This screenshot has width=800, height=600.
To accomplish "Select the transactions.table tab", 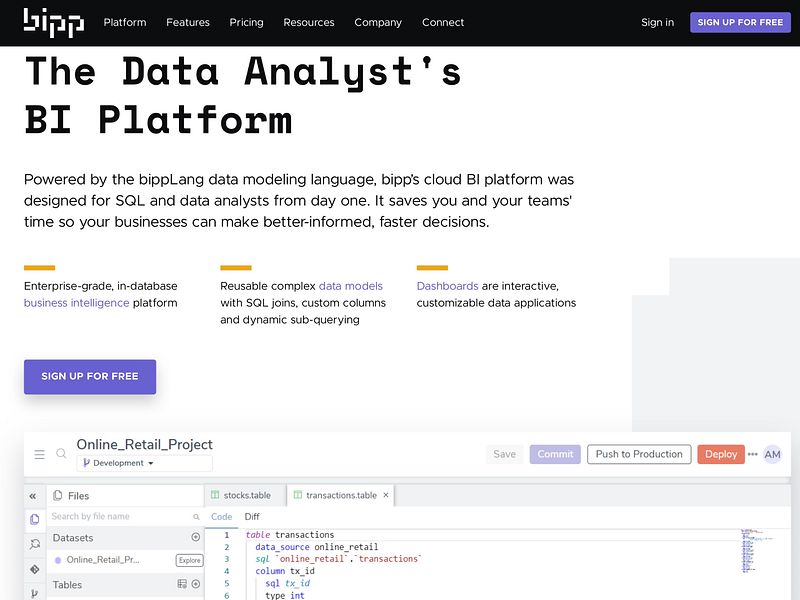I will (x=341, y=495).
